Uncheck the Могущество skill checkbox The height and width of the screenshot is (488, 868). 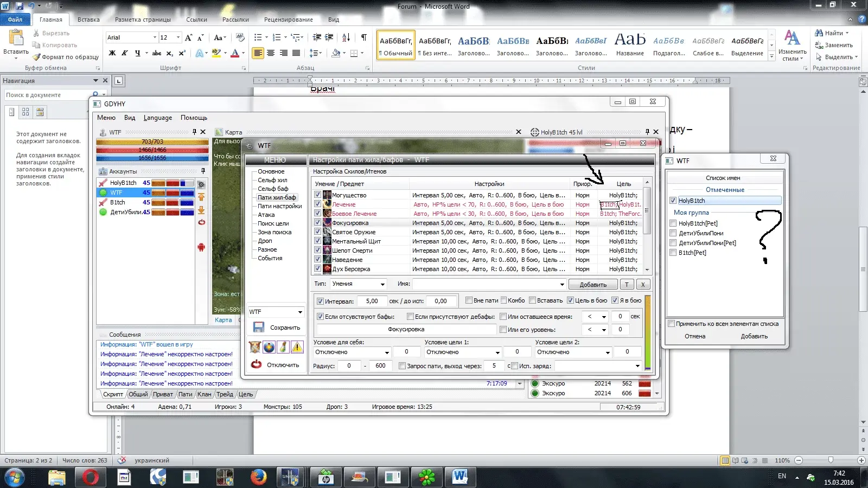318,195
